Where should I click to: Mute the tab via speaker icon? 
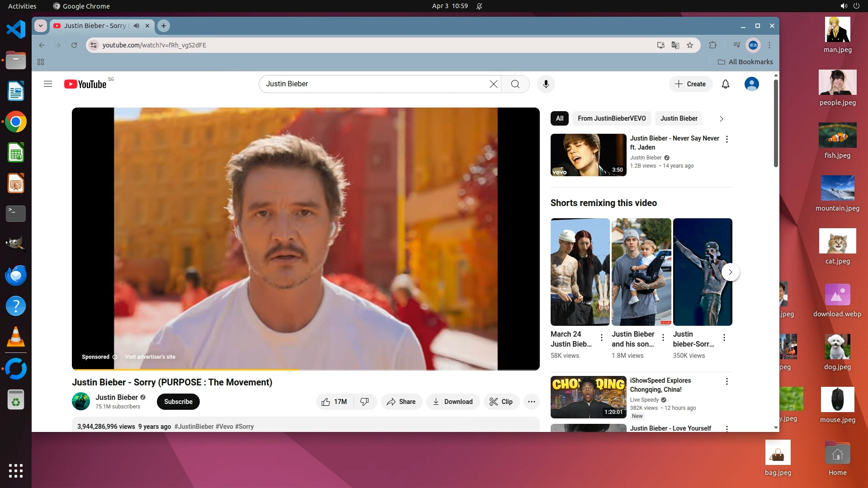click(137, 26)
